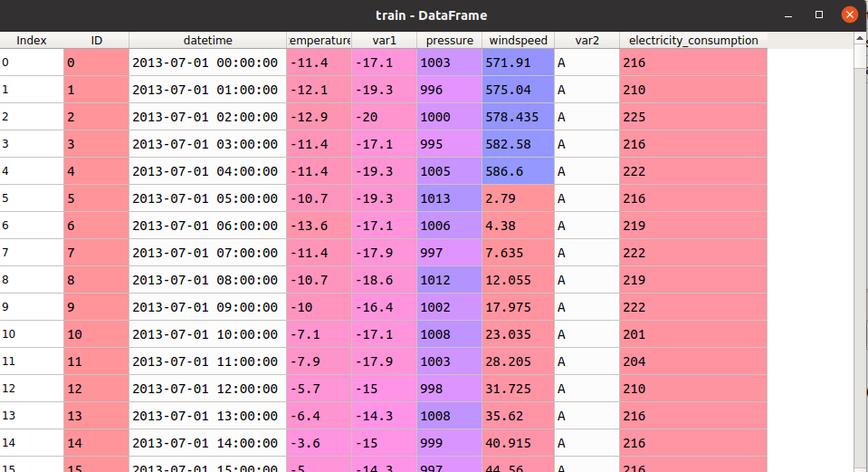Image resolution: width=868 pixels, height=472 pixels.
Task: Select cell 2013-07-01 05:00:00
Action: (x=207, y=198)
